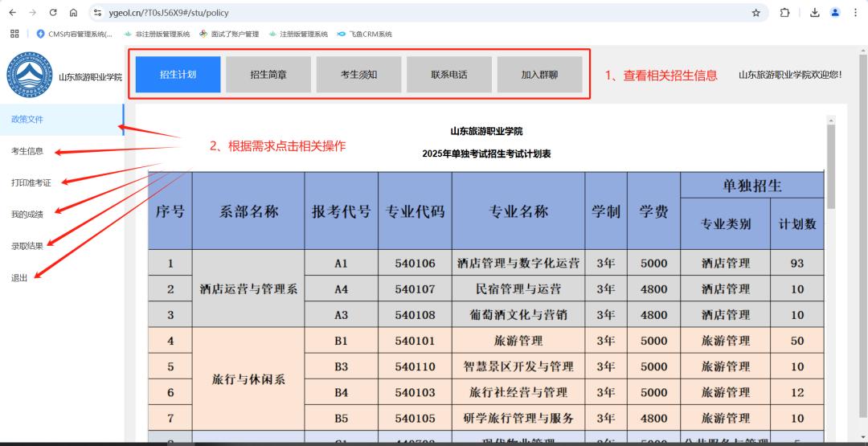Click exam code A3 cell
This screenshot has width=868, height=446.
(341, 315)
